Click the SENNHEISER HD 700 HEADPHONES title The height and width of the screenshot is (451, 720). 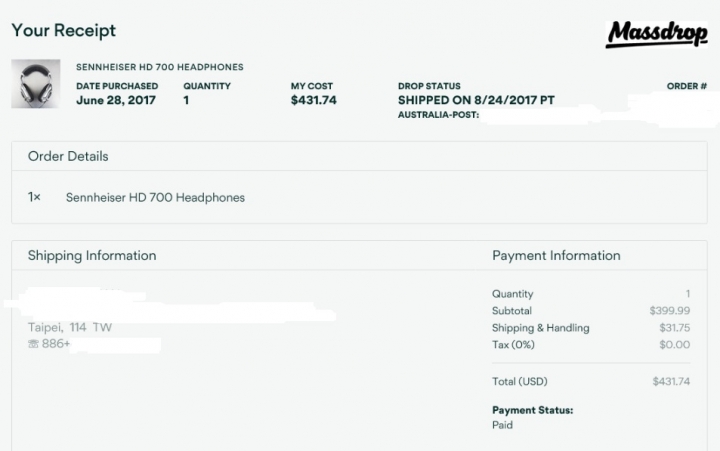click(160, 67)
